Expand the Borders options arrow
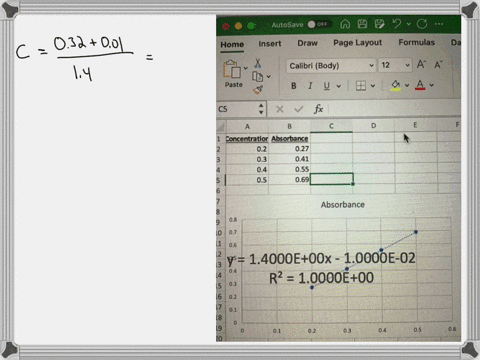This screenshot has height=360, width=480. click(x=373, y=86)
